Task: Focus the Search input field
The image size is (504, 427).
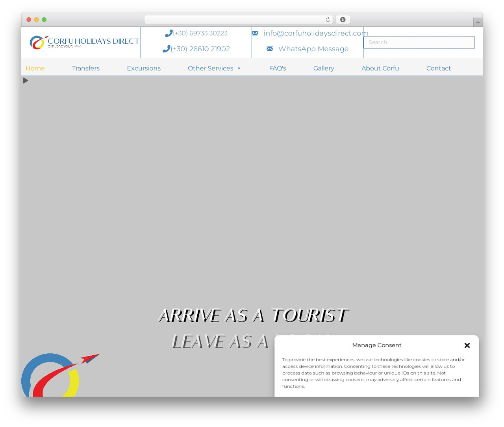Action: 419,43
